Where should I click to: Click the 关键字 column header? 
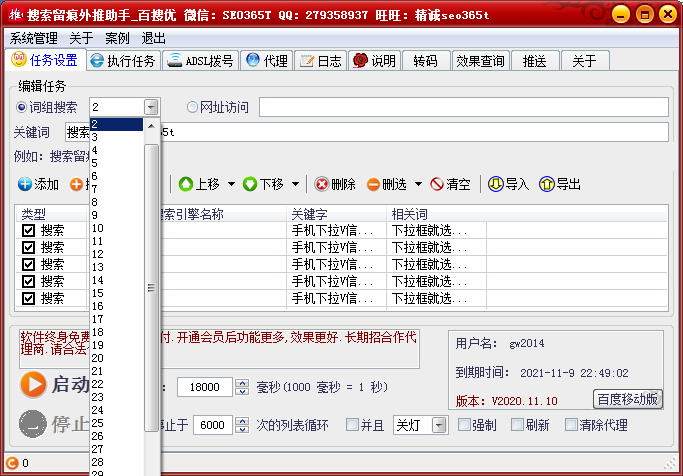coord(336,214)
